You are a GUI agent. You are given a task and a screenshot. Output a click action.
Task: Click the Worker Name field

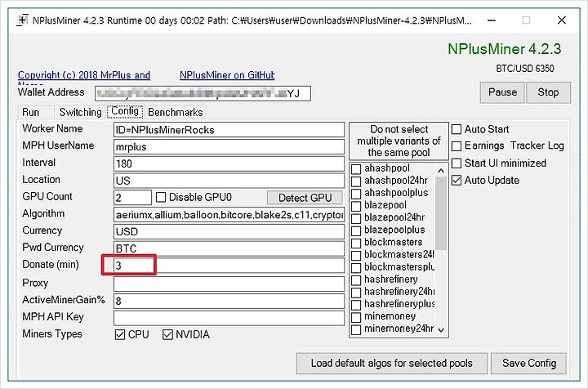pyautogui.click(x=229, y=130)
